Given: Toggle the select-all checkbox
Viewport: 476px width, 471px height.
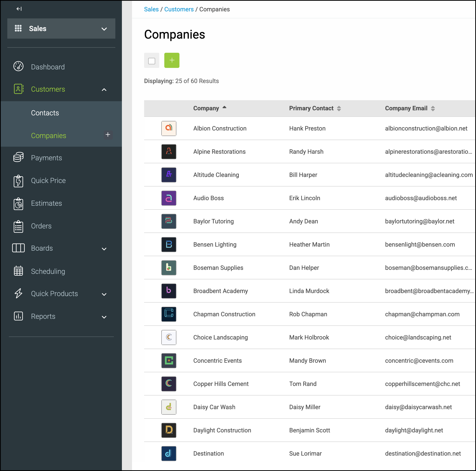Looking at the screenshot, I should tap(152, 61).
